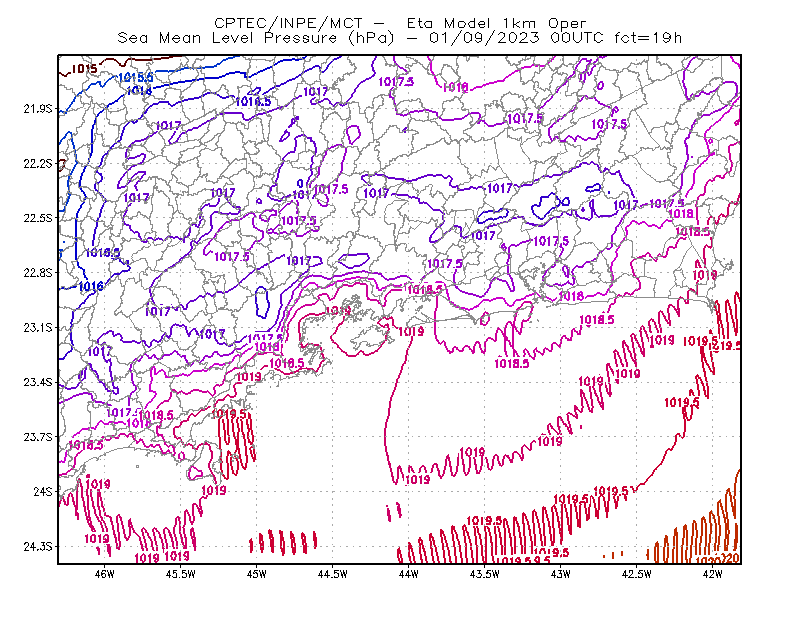800x618 pixels.
Task: Click the 46W longitude axis label
Action: point(105,574)
